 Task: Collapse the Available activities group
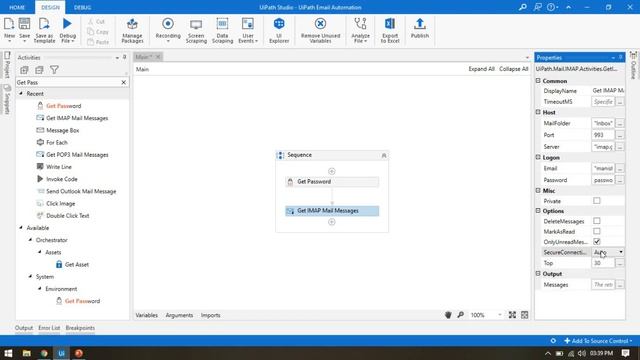21,228
